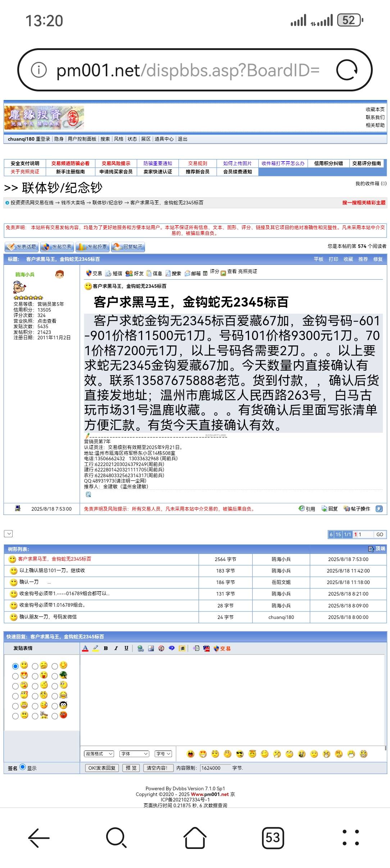Open the browser search icon
This screenshot has height=868, width=390.
[x=116, y=837]
